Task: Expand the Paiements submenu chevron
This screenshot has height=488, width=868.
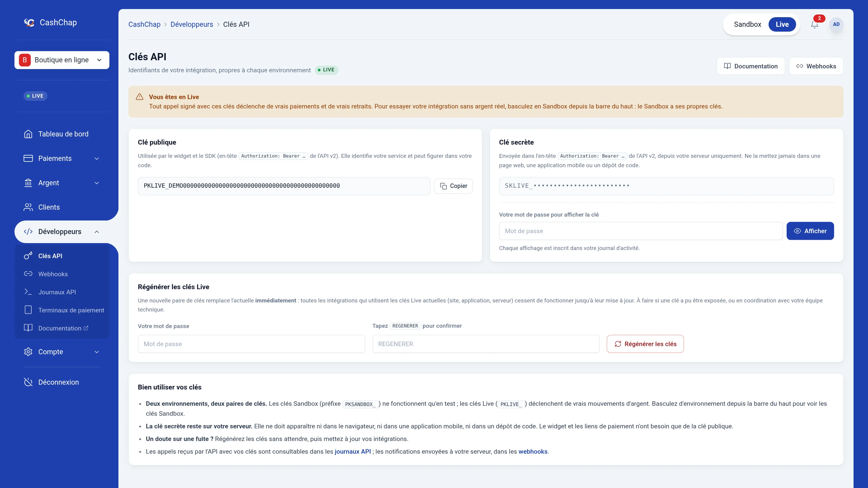Action: click(x=97, y=159)
